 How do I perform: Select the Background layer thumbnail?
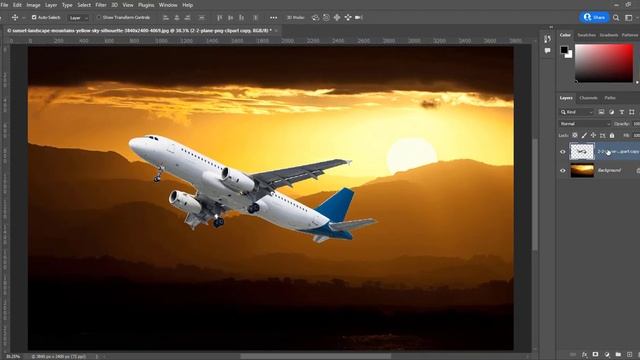pos(582,171)
